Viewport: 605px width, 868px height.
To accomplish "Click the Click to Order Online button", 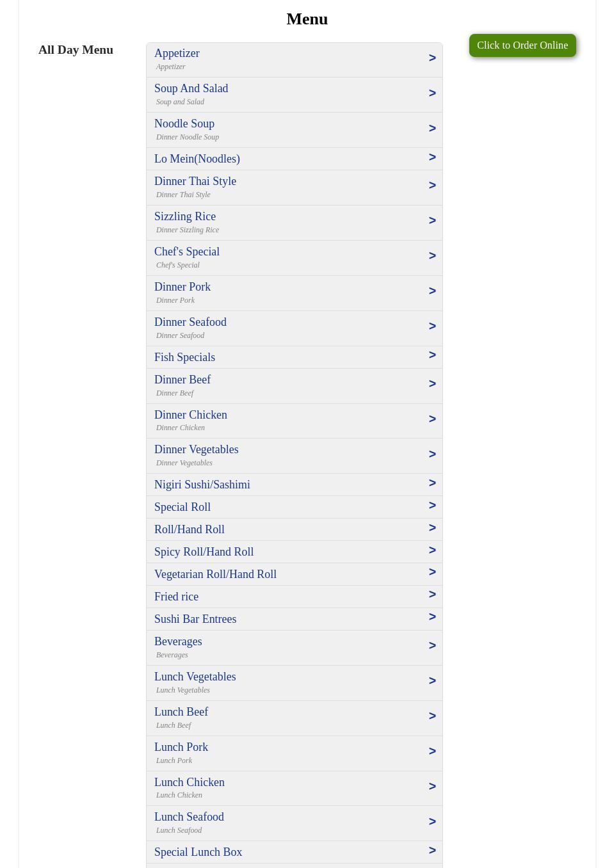I will (x=522, y=45).
